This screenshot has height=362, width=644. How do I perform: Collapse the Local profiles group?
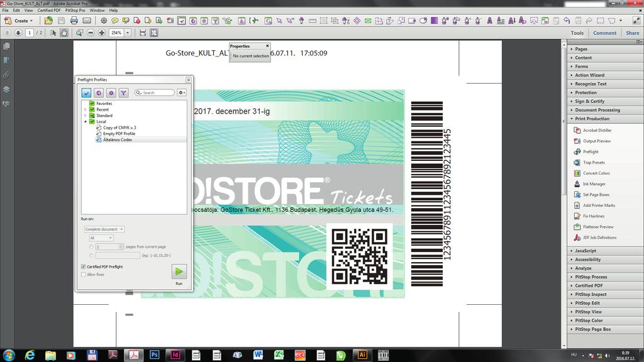pyautogui.click(x=86, y=121)
